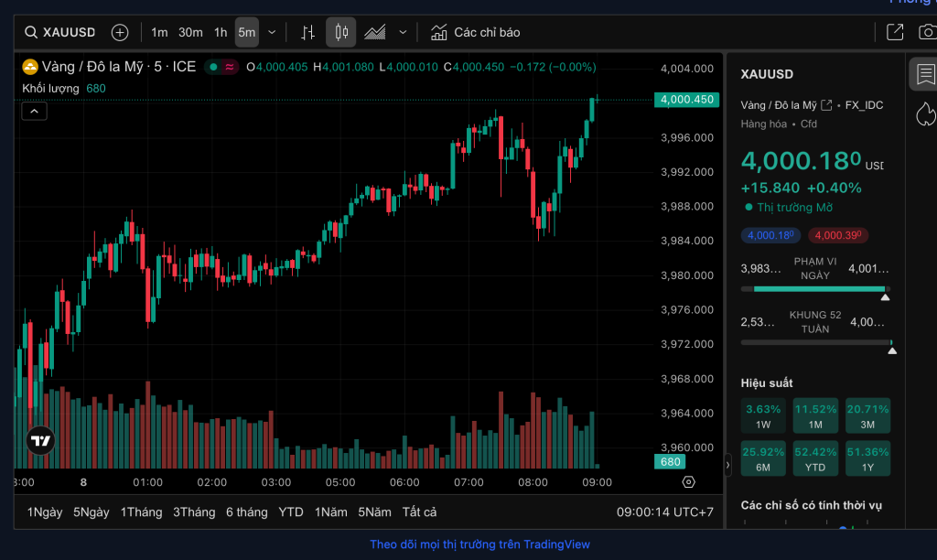
Task: Select the candlestick chart style icon
Action: click(341, 32)
